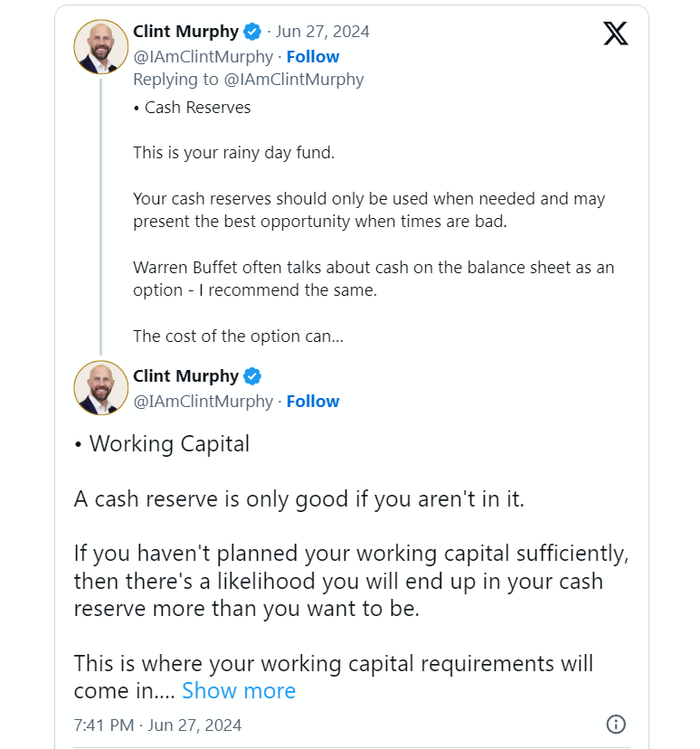
Task: Open the X logo in the top corner
Action: (x=615, y=33)
